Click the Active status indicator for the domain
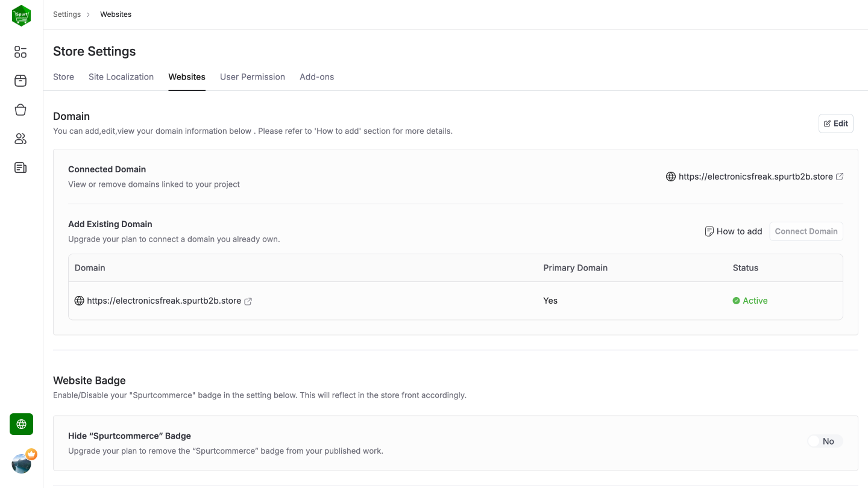 (750, 301)
